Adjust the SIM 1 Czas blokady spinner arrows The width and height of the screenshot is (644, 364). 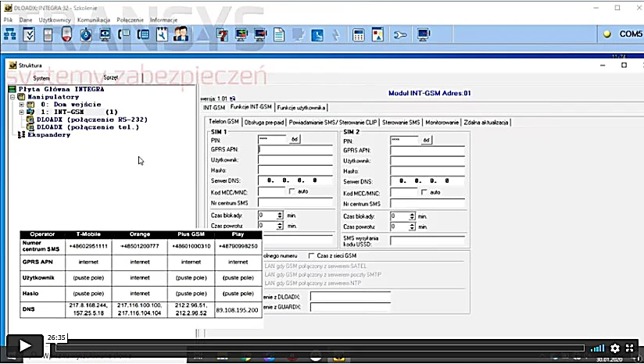coord(280,215)
